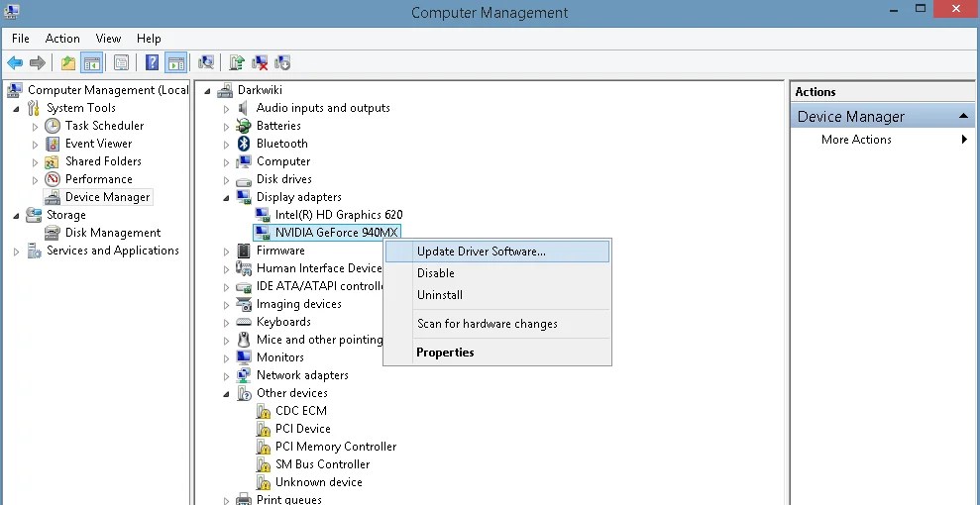Click the Up one level folder icon
Screen dimensions: 980x505
click(68, 62)
